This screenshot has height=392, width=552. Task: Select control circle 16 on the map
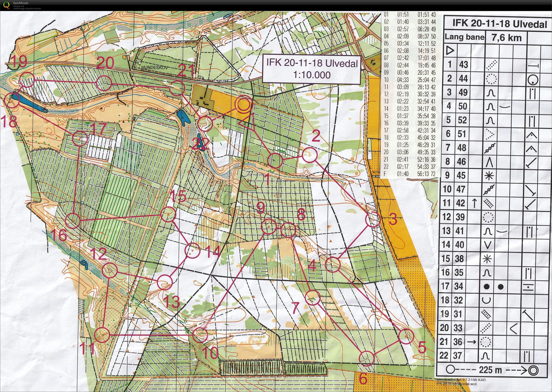pyautogui.click(x=73, y=221)
